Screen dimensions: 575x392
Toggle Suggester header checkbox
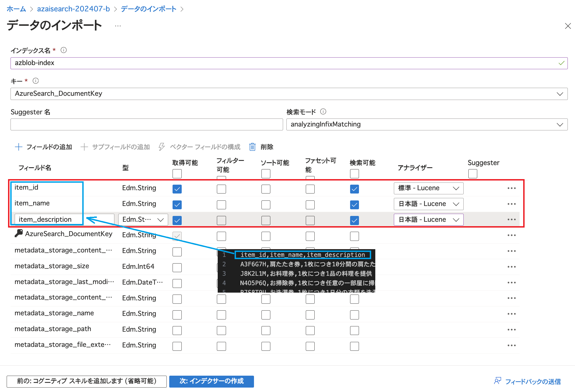coord(473,174)
